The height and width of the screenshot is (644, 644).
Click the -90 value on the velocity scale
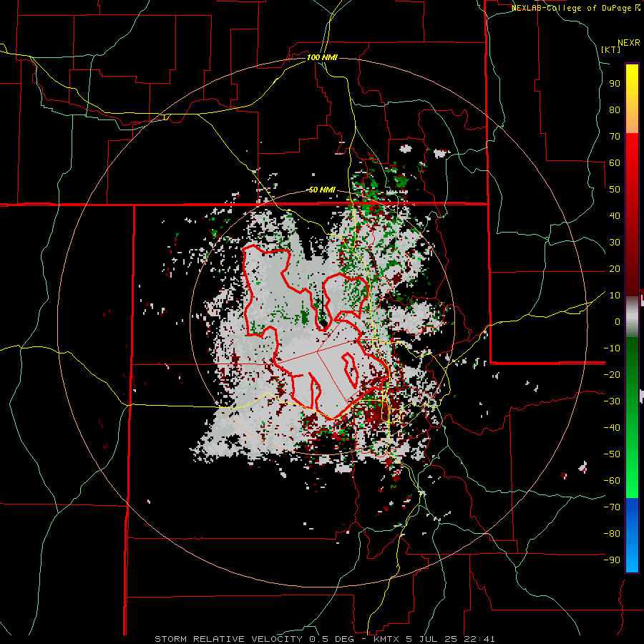coord(612,560)
